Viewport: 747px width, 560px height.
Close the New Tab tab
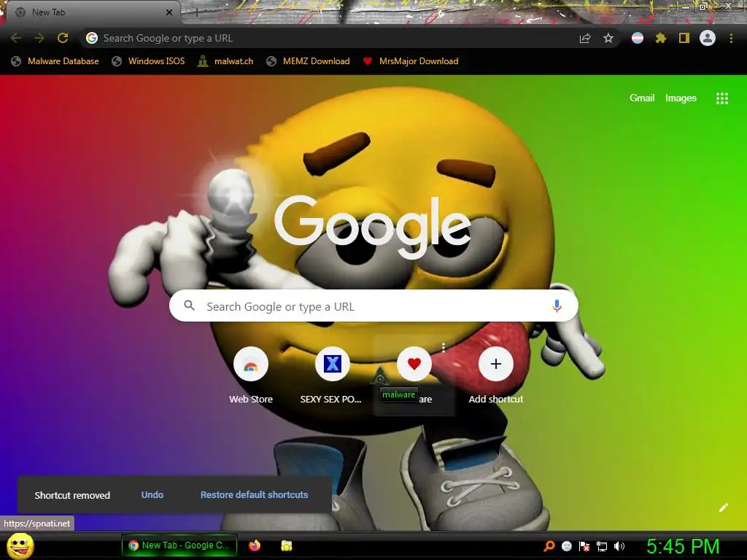coord(169,12)
